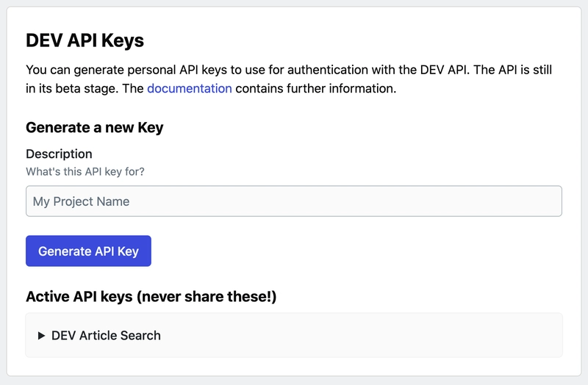The height and width of the screenshot is (385, 588).
Task: Click the word "Search" in the active key entry
Action: coord(140,336)
